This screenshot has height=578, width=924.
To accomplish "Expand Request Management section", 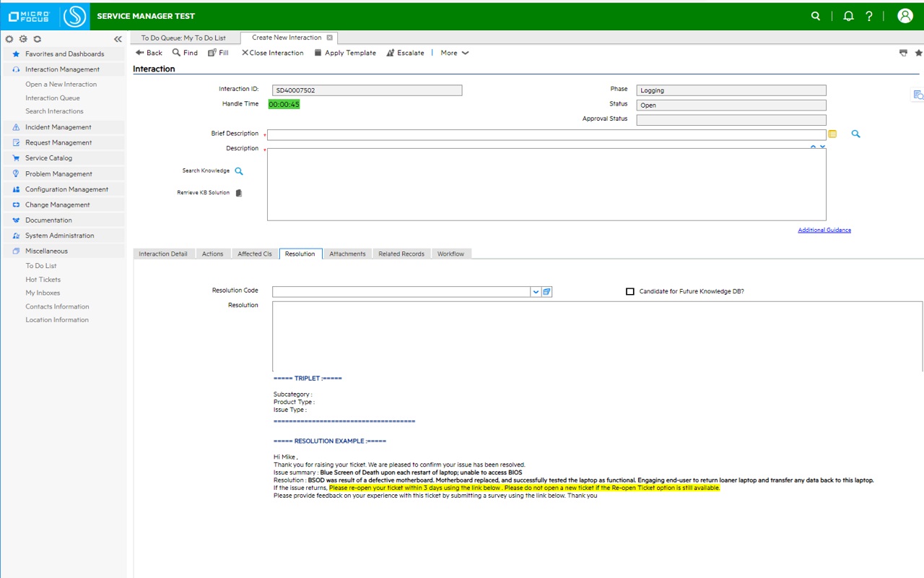I will coord(64,143).
